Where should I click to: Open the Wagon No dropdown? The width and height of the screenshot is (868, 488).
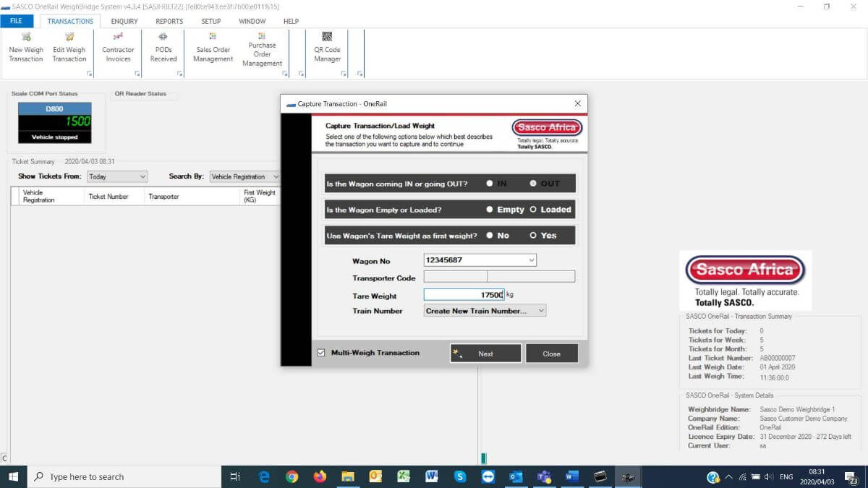pyautogui.click(x=532, y=260)
